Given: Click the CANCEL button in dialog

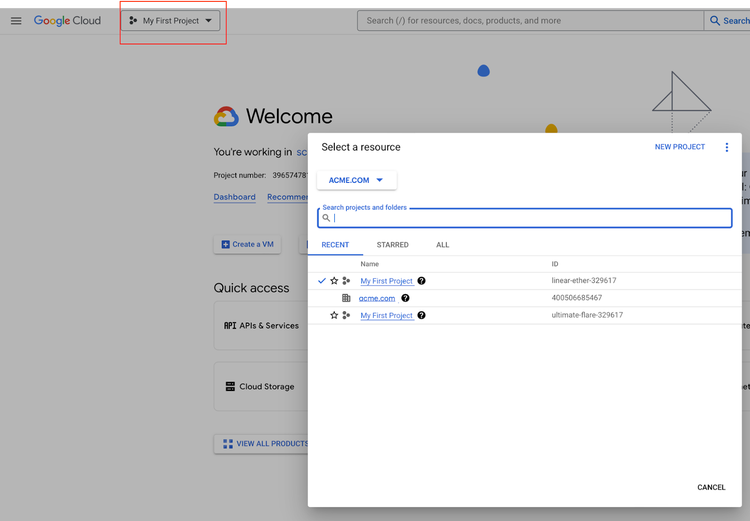Looking at the screenshot, I should [x=711, y=487].
